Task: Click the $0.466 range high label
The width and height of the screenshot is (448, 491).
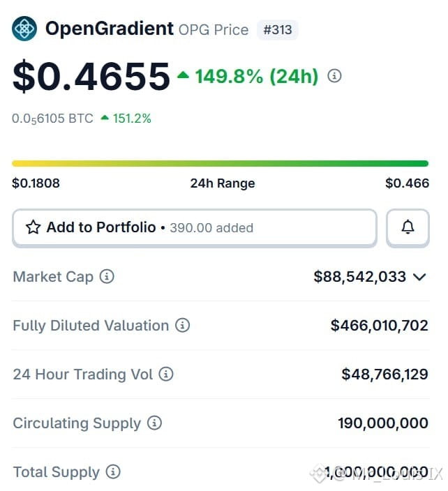Action: point(407,183)
